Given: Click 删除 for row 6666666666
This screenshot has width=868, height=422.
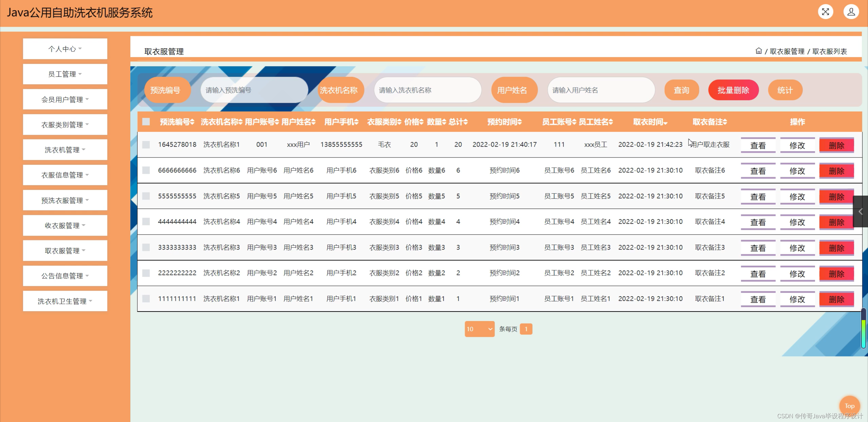Looking at the screenshot, I should pos(836,171).
